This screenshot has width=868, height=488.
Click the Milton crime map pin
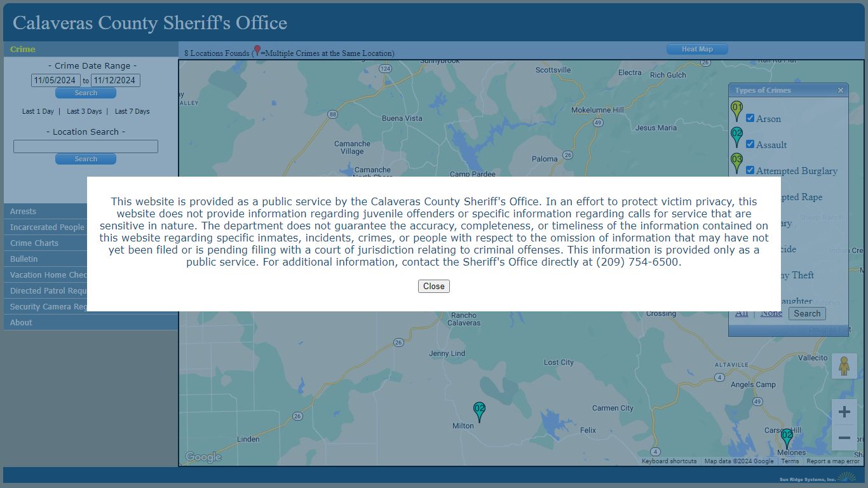coord(479,412)
